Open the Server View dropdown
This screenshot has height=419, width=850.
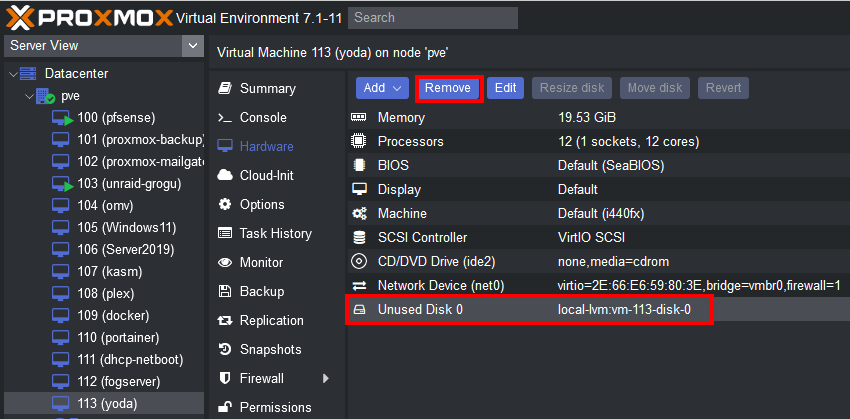click(192, 46)
